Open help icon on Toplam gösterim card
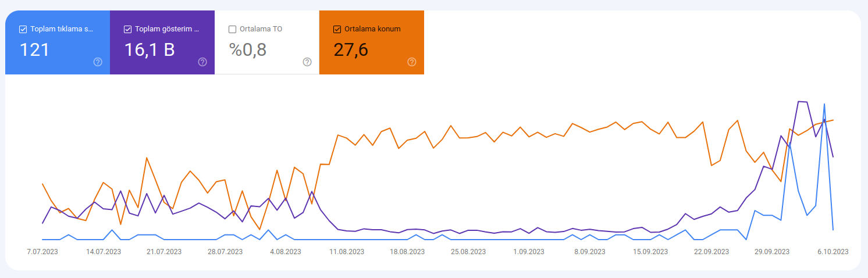This screenshot has height=278, width=868. (202, 62)
